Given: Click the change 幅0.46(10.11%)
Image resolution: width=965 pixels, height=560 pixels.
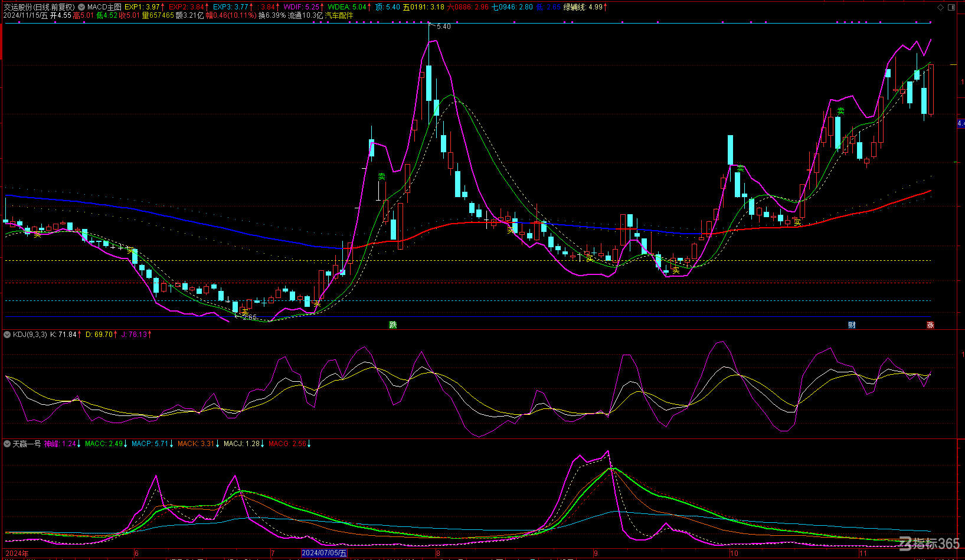Looking at the screenshot, I should [x=231, y=15].
